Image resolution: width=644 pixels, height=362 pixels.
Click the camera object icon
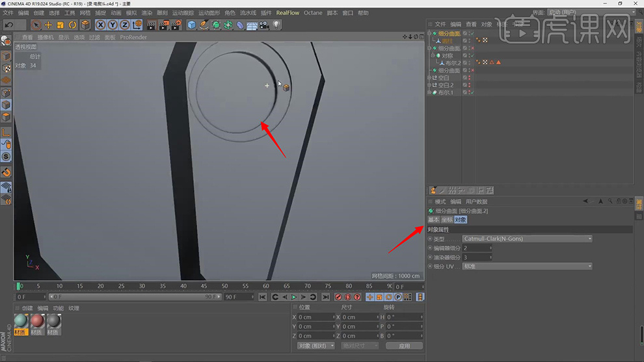(x=264, y=25)
